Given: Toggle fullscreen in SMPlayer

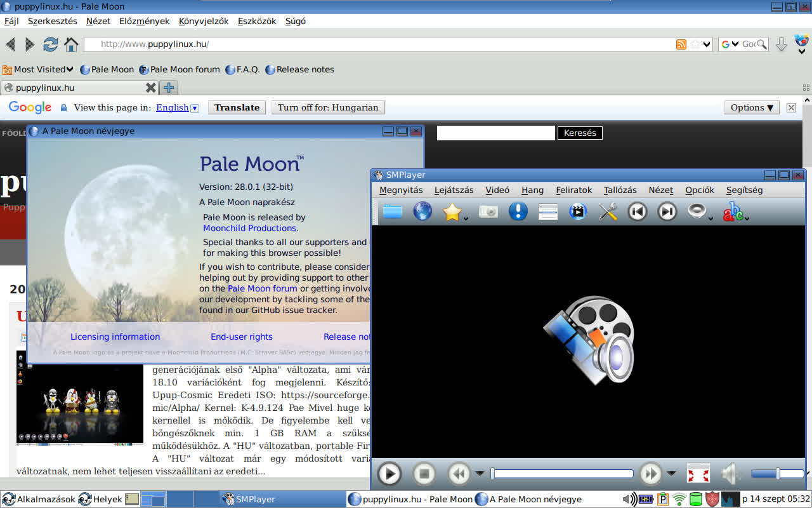Looking at the screenshot, I should [698, 474].
